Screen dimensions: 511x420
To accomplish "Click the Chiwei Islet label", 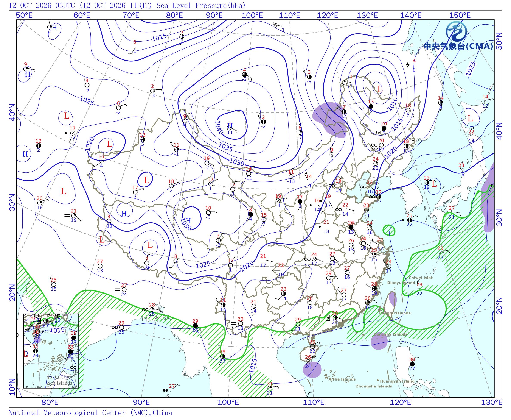I will click(421, 278).
